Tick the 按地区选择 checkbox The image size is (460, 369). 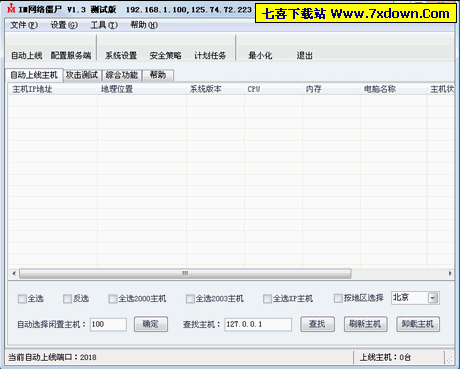pos(338,298)
